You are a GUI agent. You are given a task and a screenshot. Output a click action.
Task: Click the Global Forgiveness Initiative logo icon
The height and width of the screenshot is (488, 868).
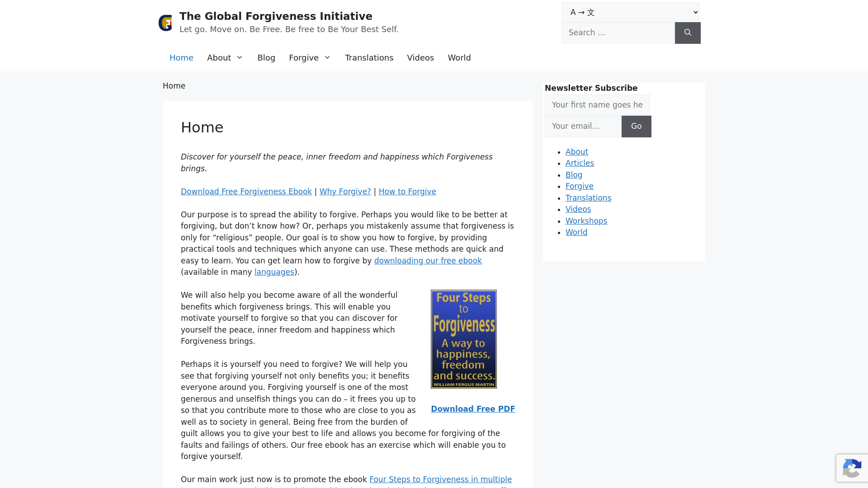coord(165,23)
